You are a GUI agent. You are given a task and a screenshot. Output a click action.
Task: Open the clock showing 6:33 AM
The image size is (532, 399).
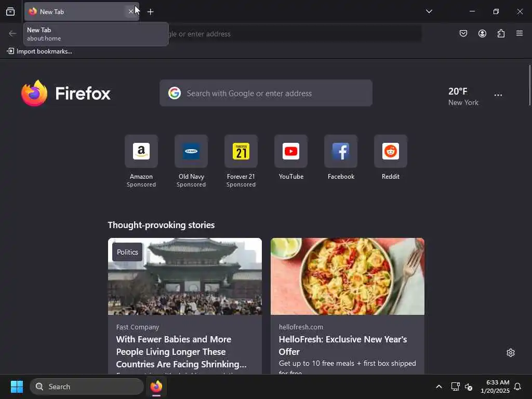495,387
